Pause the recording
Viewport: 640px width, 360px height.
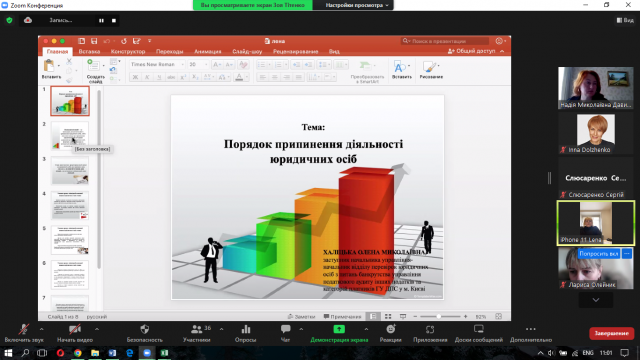click(101, 20)
